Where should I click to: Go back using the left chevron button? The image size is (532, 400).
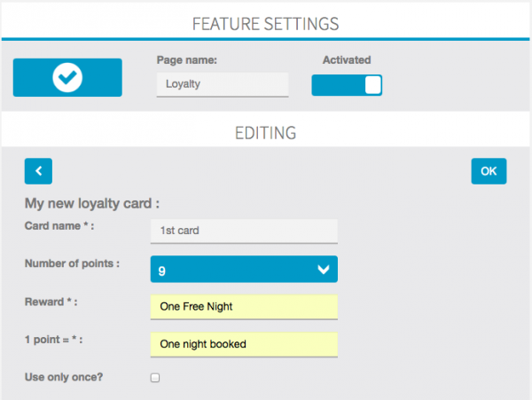pos(39,171)
